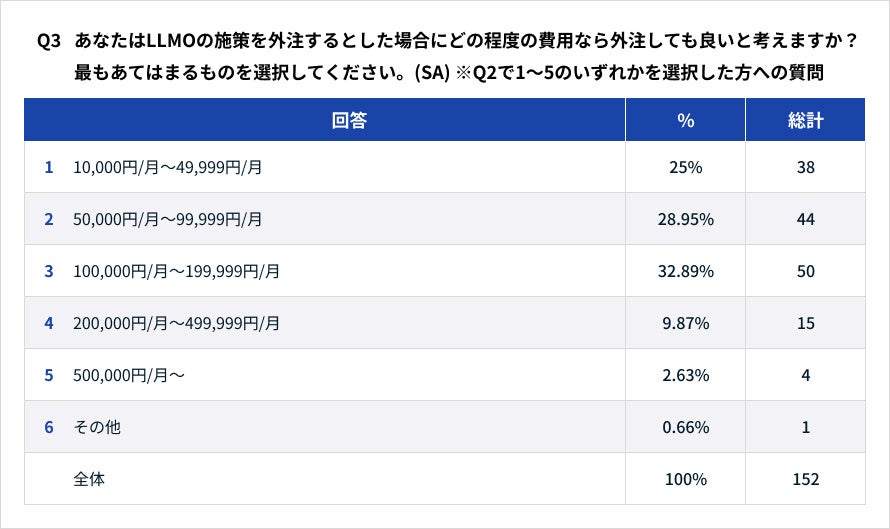This screenshot has width=890, height=529.
Task: Click the 回答 column header
Action: 349,121
